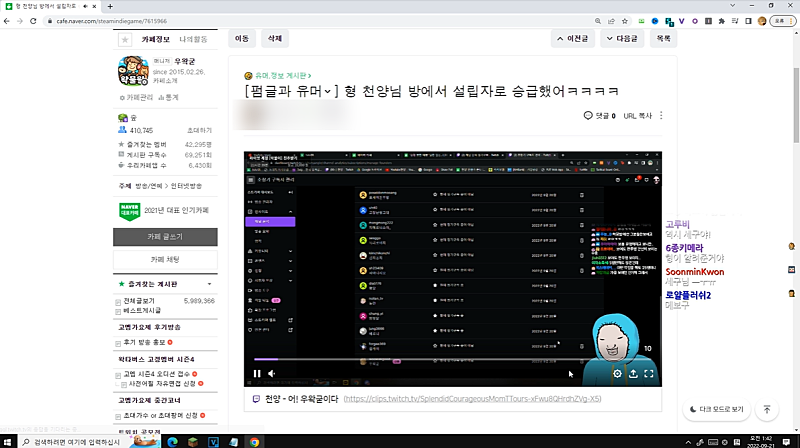800x448 pixels.
Task: Open the browser zoom magnifier icon
Action: (x=597, y=21)
